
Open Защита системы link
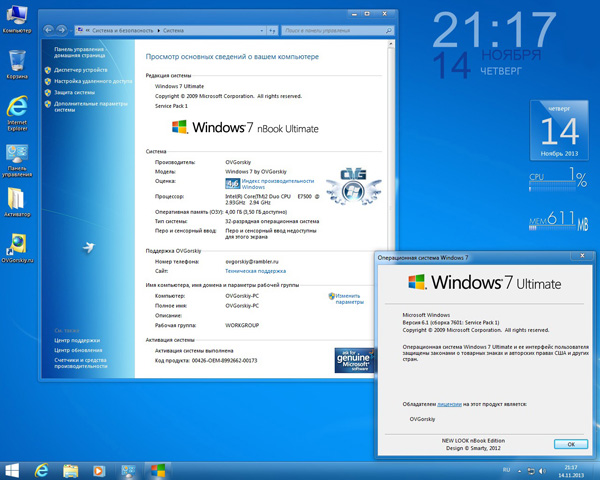(75, 92)
